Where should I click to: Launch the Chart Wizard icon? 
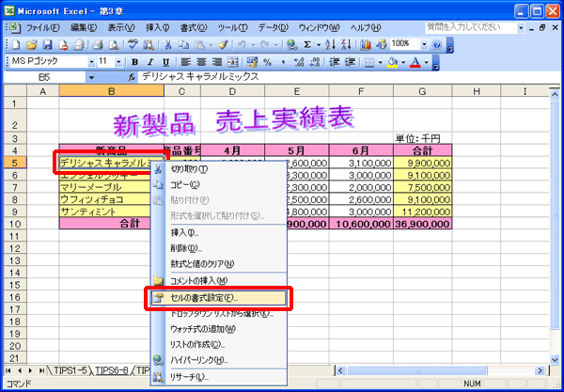click(366, 44)
